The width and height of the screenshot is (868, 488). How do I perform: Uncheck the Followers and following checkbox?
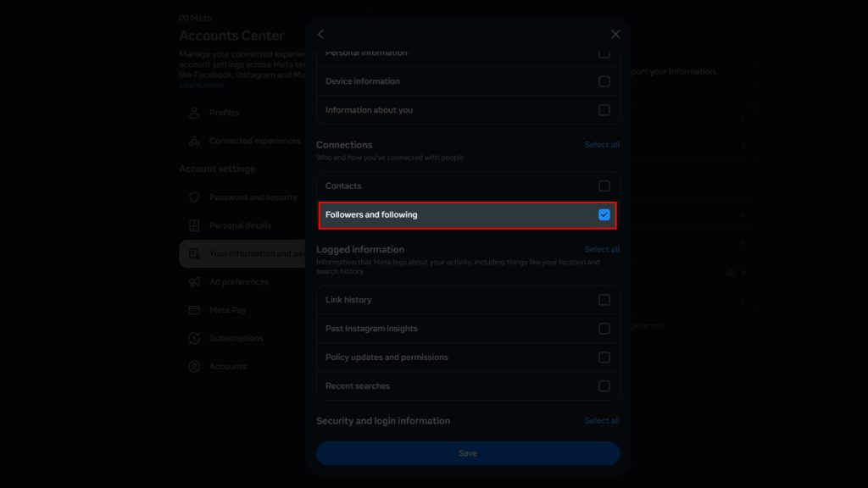pos(604,214)
